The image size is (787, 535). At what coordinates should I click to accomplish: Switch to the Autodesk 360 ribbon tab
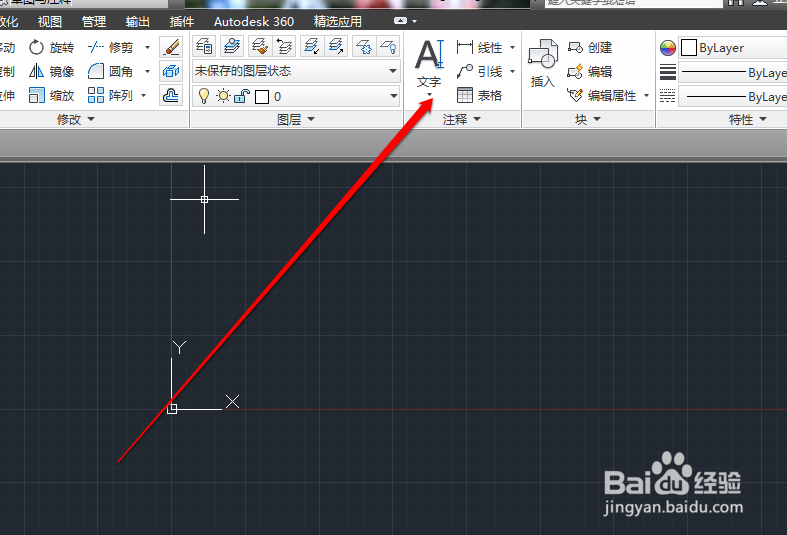click(254, 22)
